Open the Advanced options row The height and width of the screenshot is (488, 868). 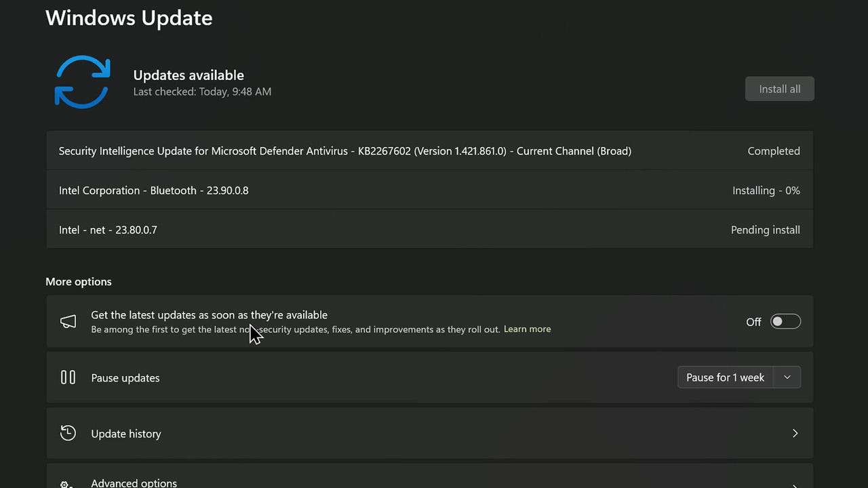(x=429, y=476)
